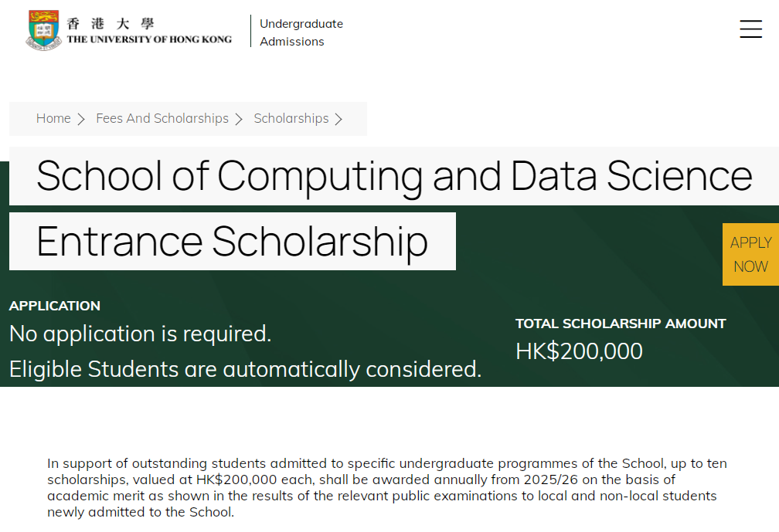
Task: Open Scholarships breadcrumb link
Action: 291,119
